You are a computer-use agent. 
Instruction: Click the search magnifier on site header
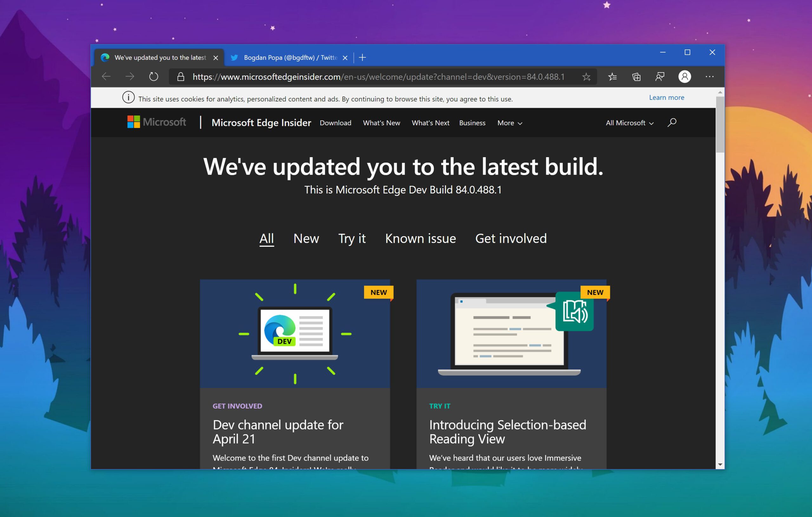click(x=672, y=122)
